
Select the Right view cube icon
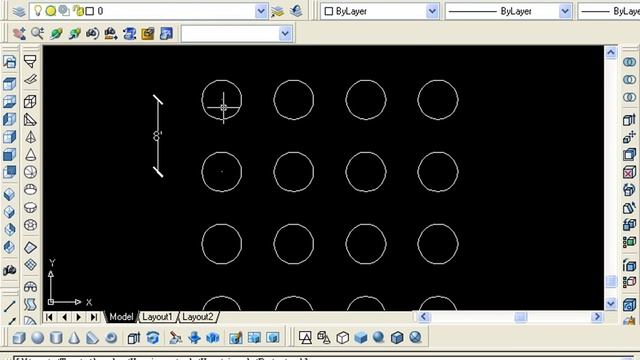pyautogui.click(x=9, y=137)
